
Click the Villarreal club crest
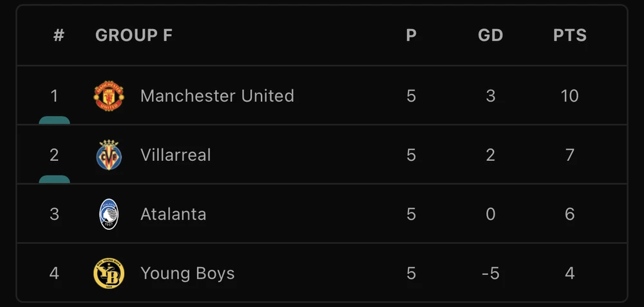(x=109, y=155)
